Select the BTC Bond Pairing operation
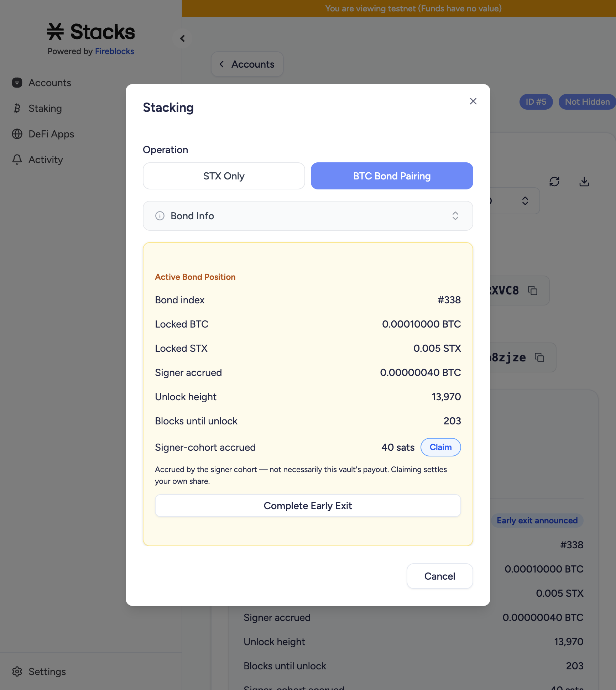The image size is (616, 690). 392,176
